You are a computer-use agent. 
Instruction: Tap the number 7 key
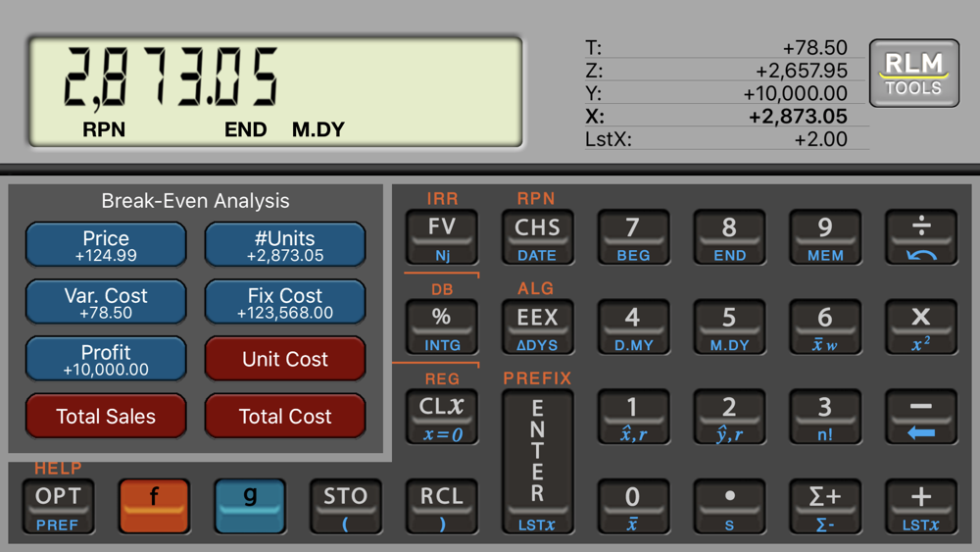point(633,237)
